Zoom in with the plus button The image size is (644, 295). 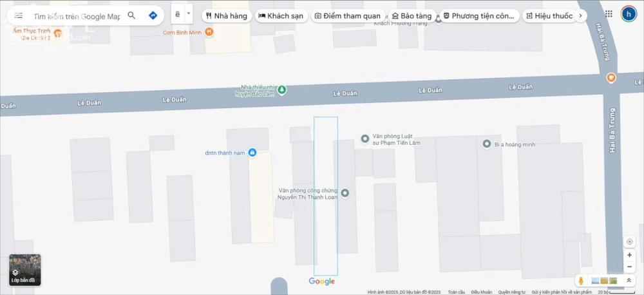point(629,255)
